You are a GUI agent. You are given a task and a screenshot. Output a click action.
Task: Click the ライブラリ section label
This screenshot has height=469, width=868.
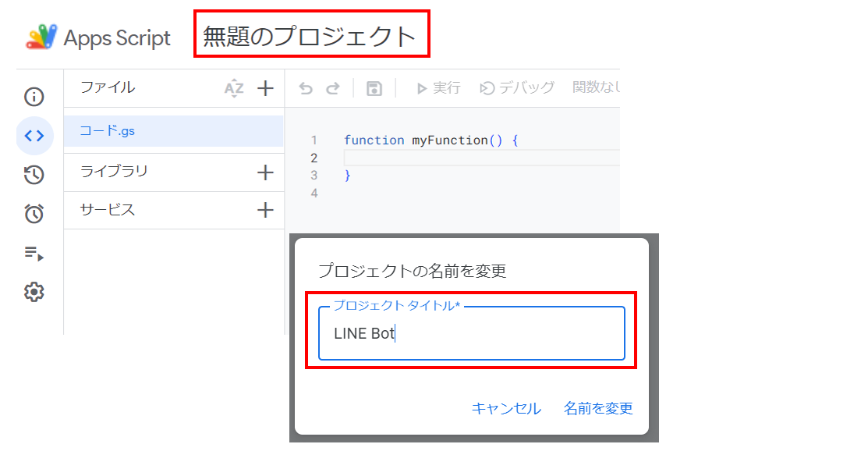click(114, 171)
